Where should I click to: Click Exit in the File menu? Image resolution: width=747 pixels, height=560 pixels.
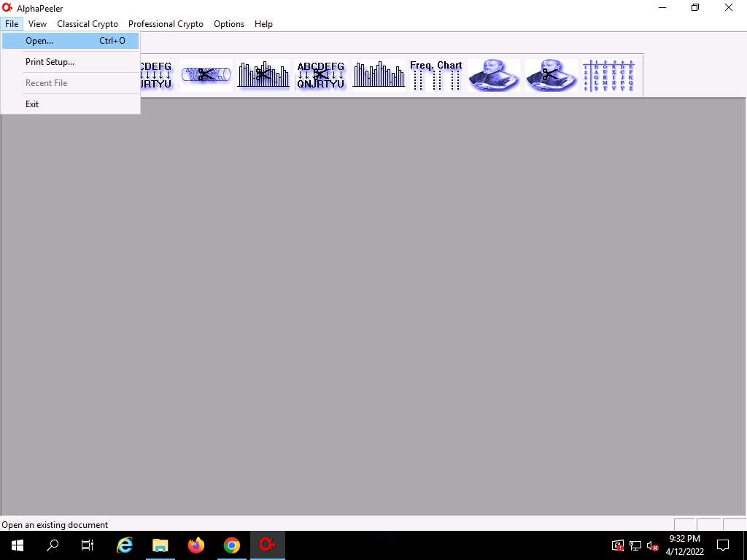[x=32, y=104]
